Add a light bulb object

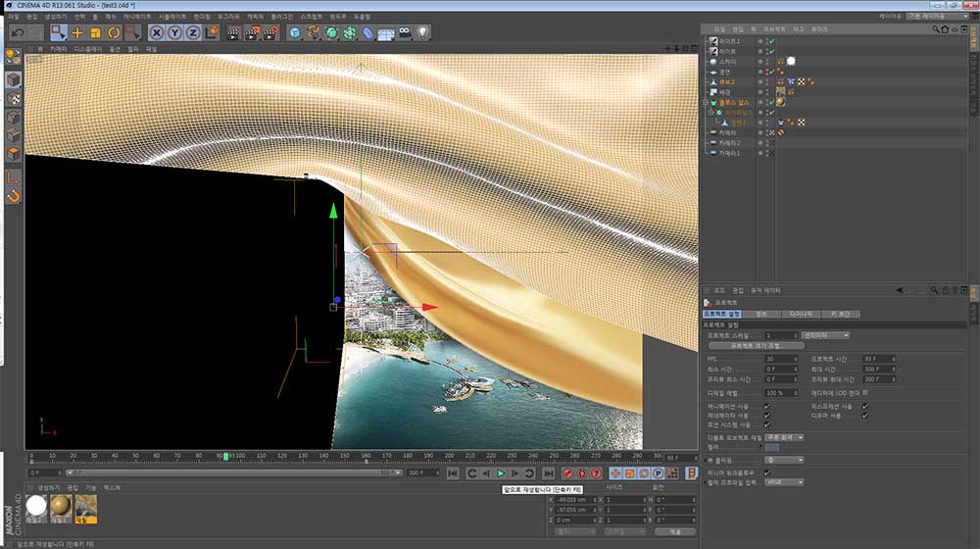click(x=423, y=32)
